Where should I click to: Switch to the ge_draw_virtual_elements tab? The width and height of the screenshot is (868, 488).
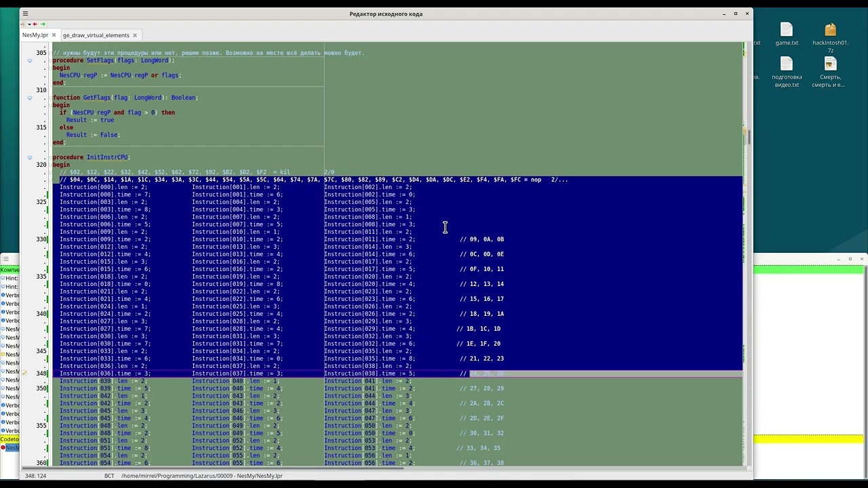tap(96, 35)
